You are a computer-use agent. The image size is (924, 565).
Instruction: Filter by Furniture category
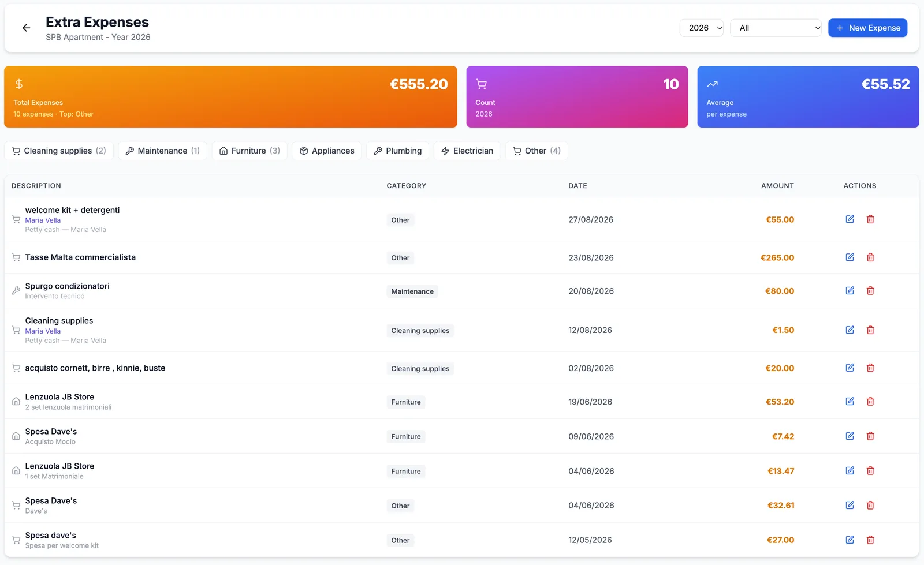249,151
